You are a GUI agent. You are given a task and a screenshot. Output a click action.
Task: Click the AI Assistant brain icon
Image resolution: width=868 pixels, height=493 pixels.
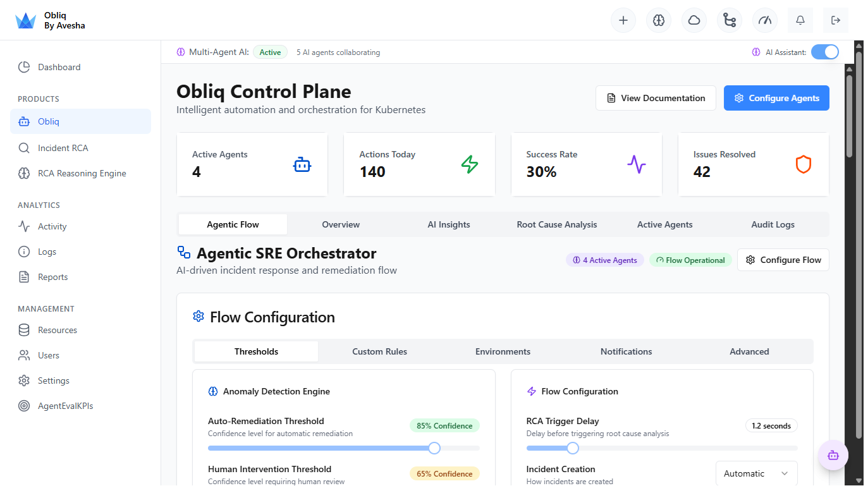point(756,52)
